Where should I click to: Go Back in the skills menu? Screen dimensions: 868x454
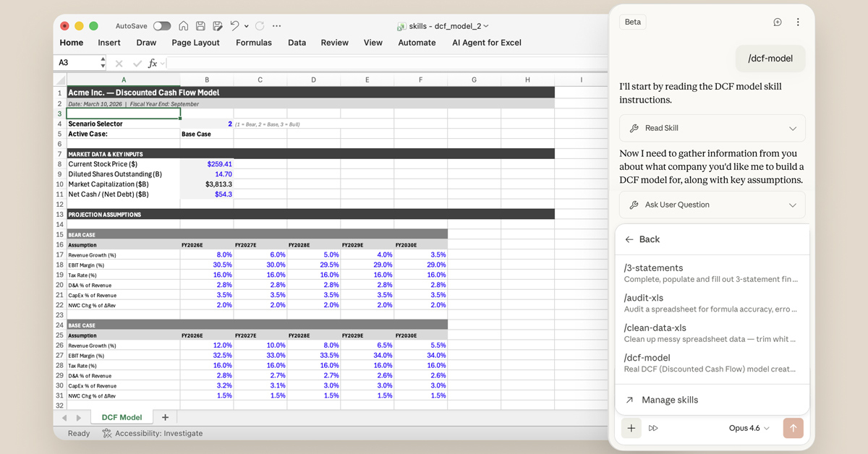click(x=642, y=239)
